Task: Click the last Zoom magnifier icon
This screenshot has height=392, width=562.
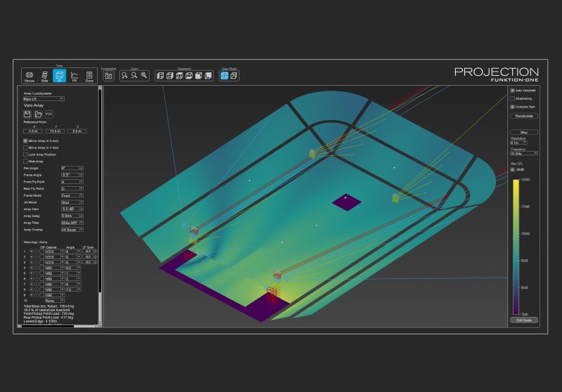Action: pos(144,75)
